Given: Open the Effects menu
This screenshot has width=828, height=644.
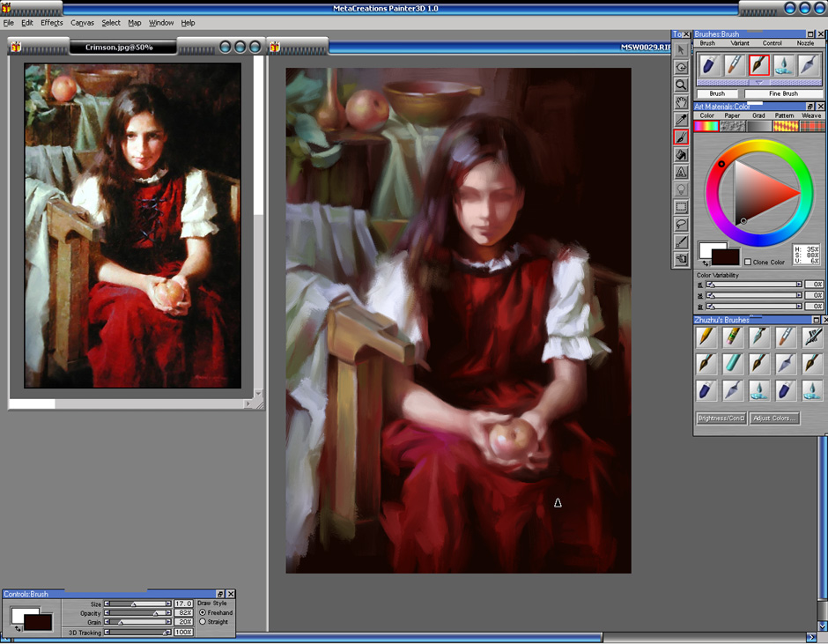Looking at the screenshot, I should click(52, 23).
